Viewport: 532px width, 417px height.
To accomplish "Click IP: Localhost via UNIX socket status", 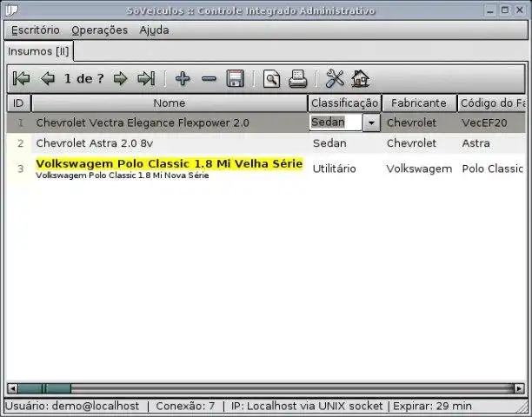I will pyautogui.click(x=307, y=407).
